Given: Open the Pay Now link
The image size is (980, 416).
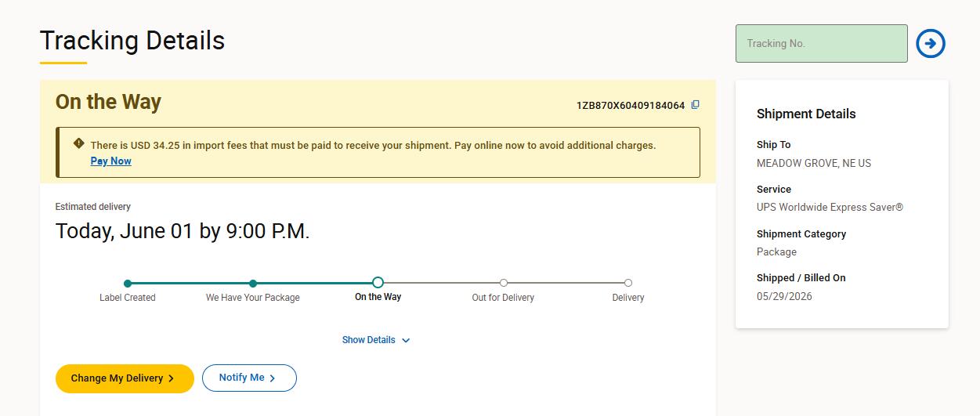Looking at the screenshot, I should [110, 161].
